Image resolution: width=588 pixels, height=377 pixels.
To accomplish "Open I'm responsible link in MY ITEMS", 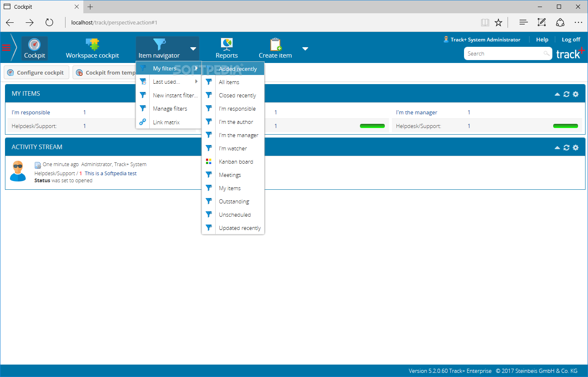I will coord(31,112).
